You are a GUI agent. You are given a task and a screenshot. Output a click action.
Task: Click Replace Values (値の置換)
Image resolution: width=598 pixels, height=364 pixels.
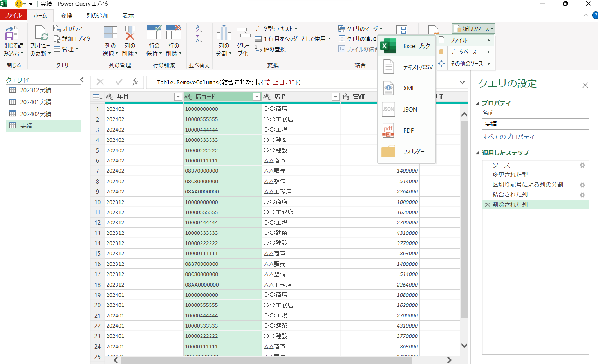270,49
